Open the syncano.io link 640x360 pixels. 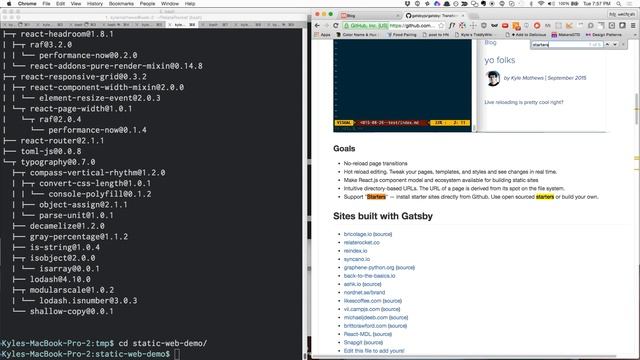coord(357,259)
